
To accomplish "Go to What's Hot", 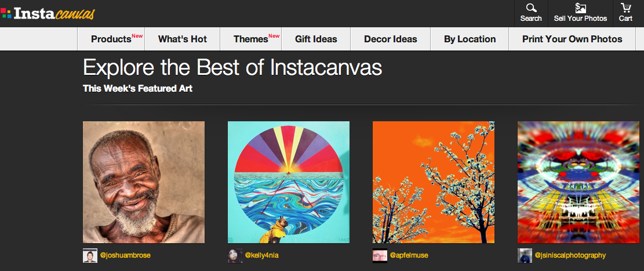I will (x=183, y=39).
